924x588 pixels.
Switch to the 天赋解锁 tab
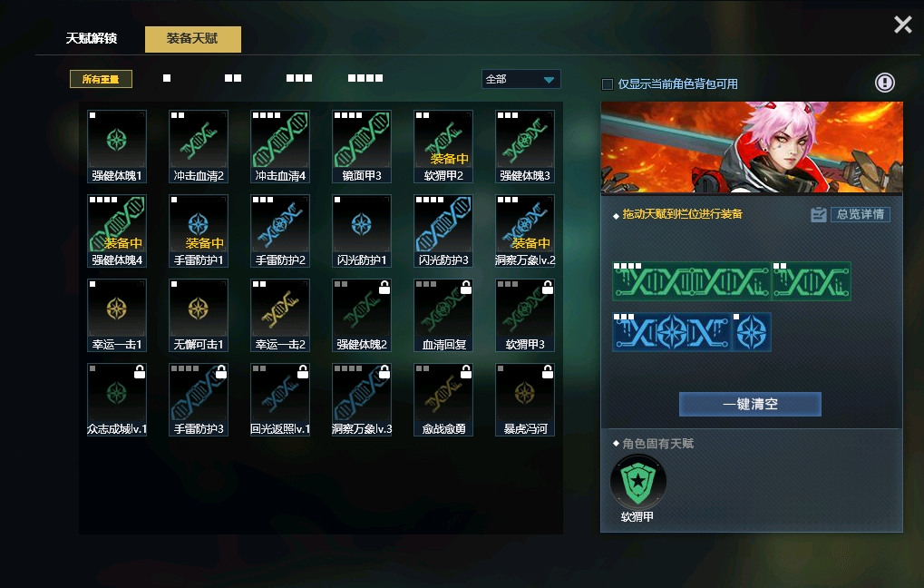(x=92, y=38)
